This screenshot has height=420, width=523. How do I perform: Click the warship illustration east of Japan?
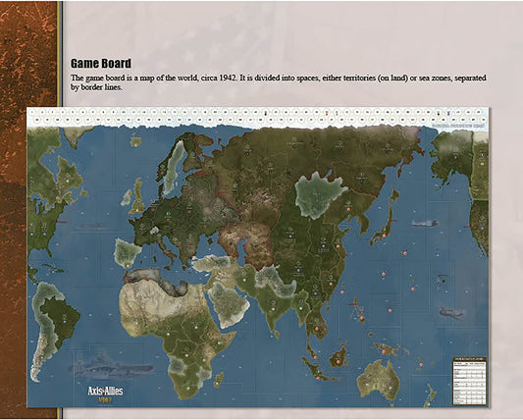pos(425,223)
